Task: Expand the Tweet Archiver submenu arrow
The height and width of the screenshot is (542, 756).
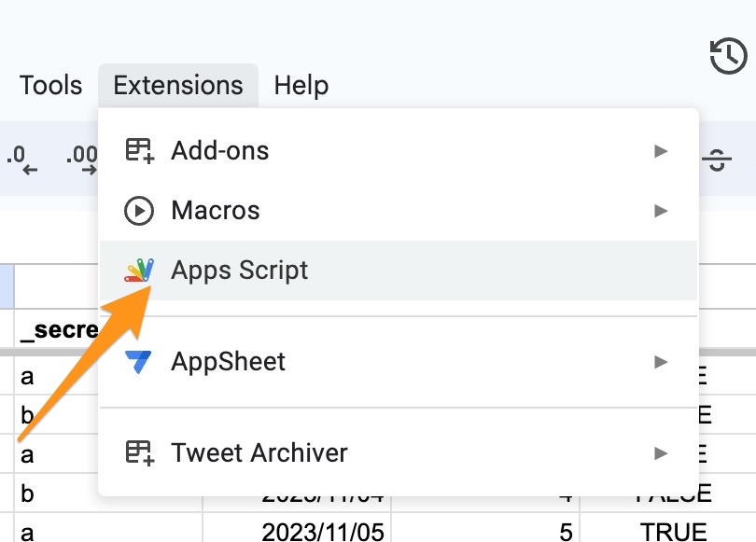Action: point(663,452)
